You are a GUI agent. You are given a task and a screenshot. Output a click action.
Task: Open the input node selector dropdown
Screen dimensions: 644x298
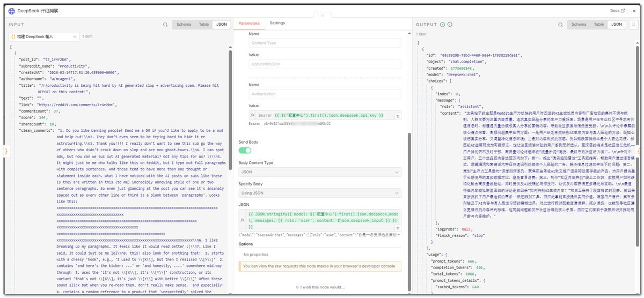(43, 36)
